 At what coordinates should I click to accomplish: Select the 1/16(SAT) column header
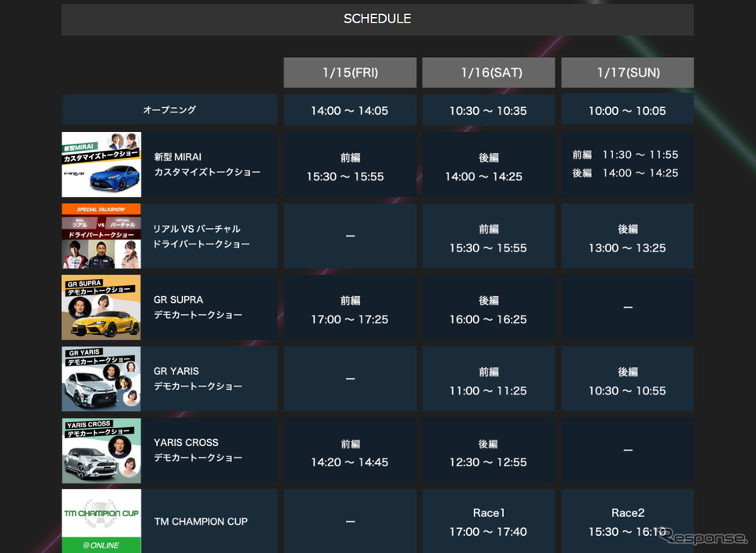[488, 73]
